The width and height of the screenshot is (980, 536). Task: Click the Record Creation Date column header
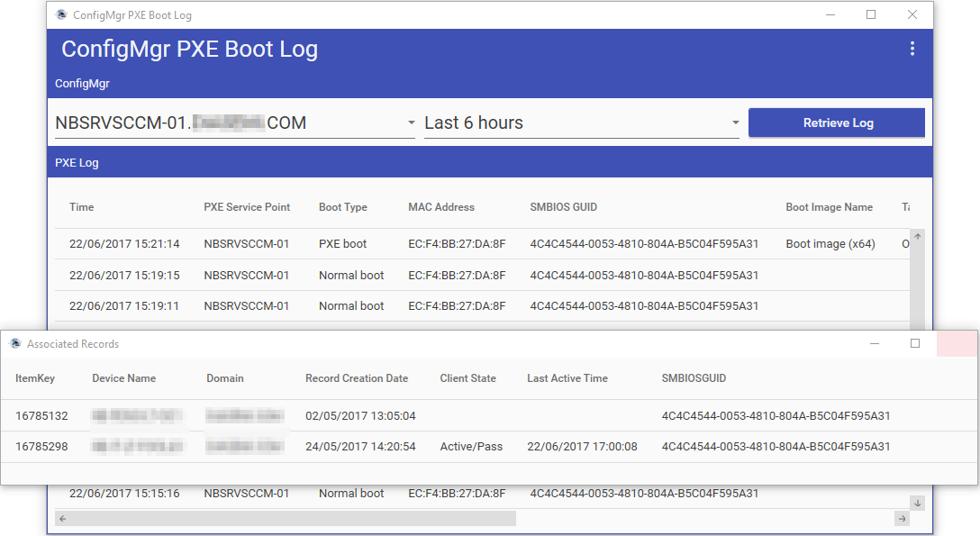pos(357,378)
